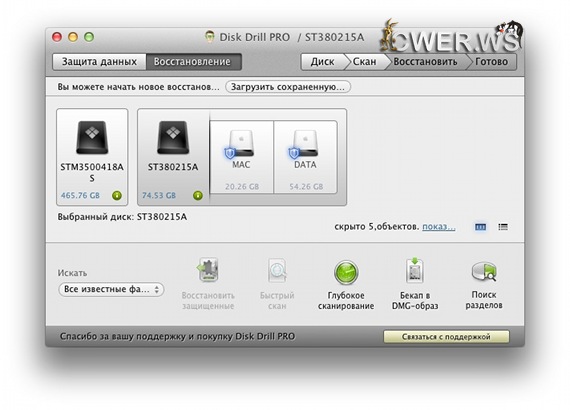Start Быстрый скан
Image resolution: width=570 pixels, height=410 pixels.
[x=277, y=284]
